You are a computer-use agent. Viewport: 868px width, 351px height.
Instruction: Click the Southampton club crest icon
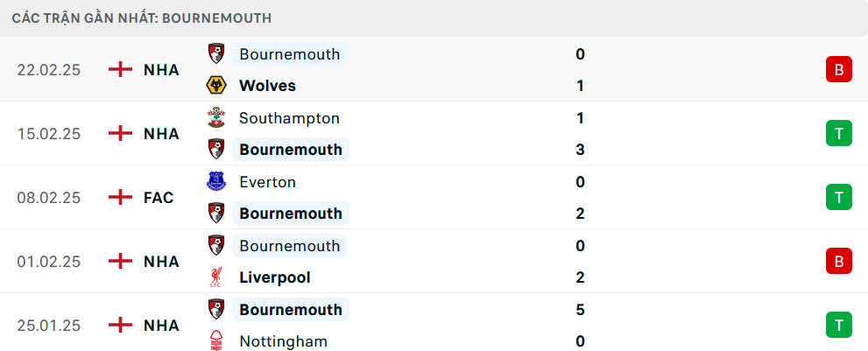tap(215, 118)
